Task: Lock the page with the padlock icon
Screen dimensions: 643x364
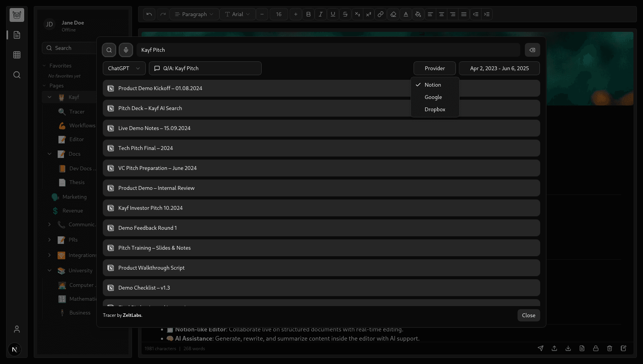Action: (x=596, y=348)
